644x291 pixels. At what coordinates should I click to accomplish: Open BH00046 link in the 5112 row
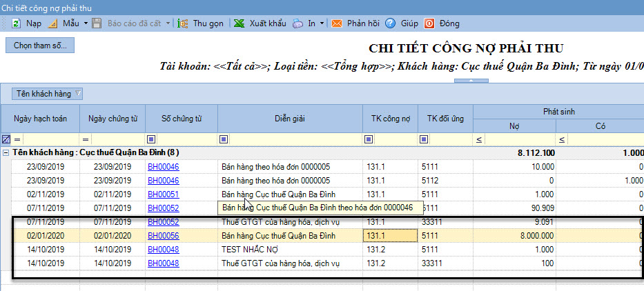coord(164,181)
